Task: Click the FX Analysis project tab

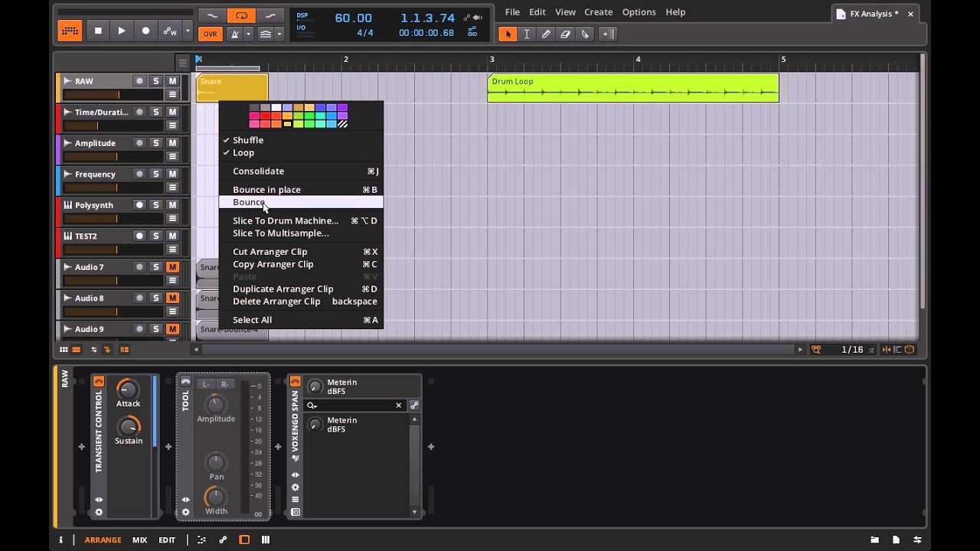Action: coord(873,14)
